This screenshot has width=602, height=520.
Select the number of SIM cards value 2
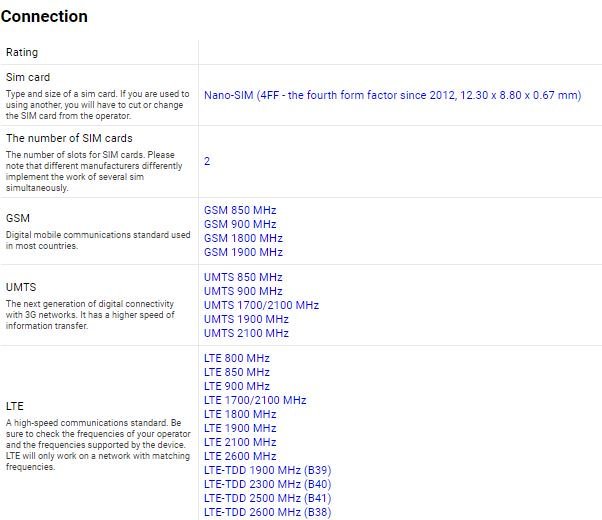(x=207, y=161)
